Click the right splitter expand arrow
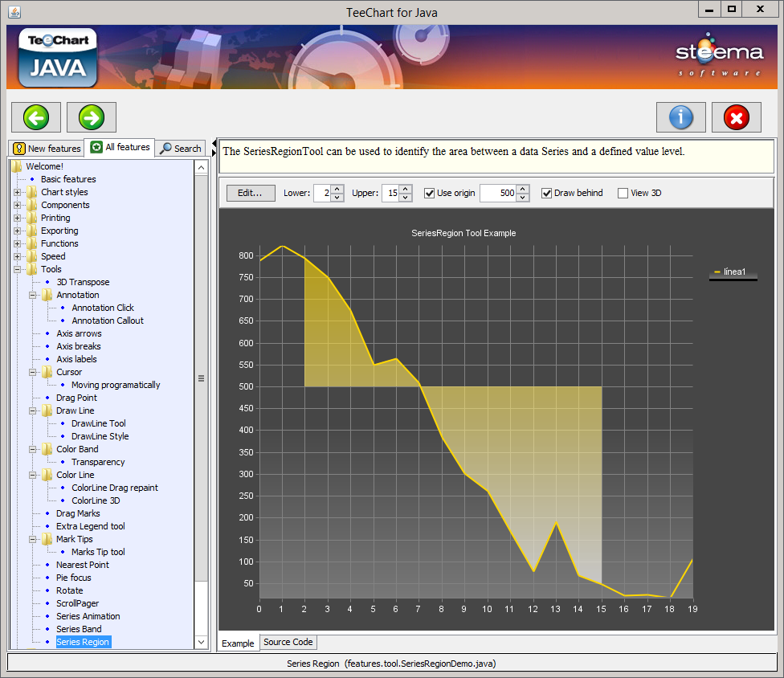Screen dimensions: 784x678 coord(214,153)
